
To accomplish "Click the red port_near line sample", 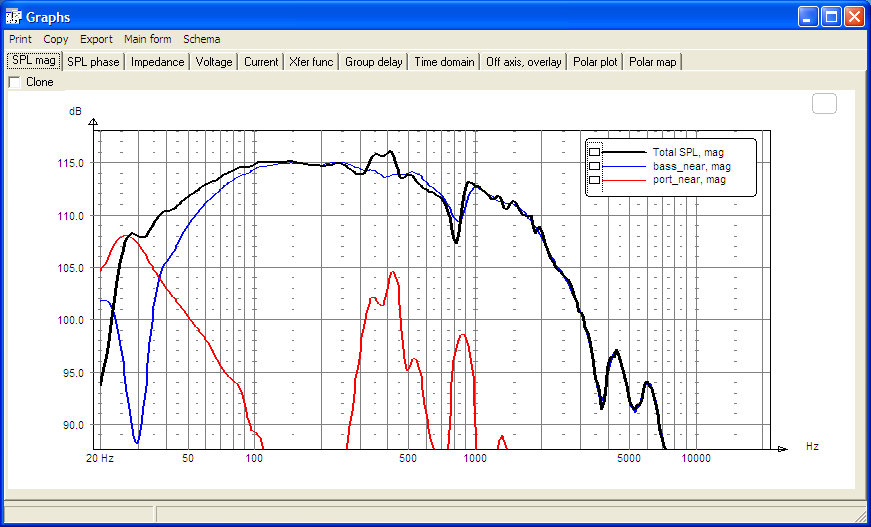I will click(x=625, y=180).
